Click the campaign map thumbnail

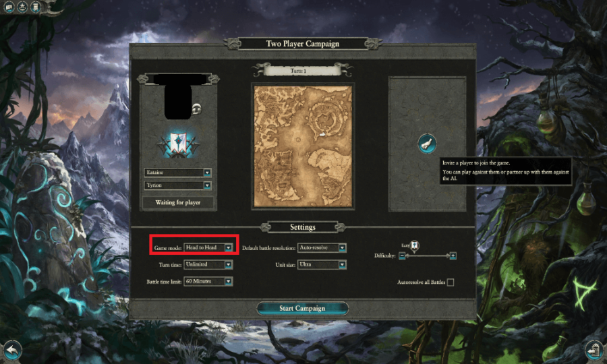coord(303,146)
